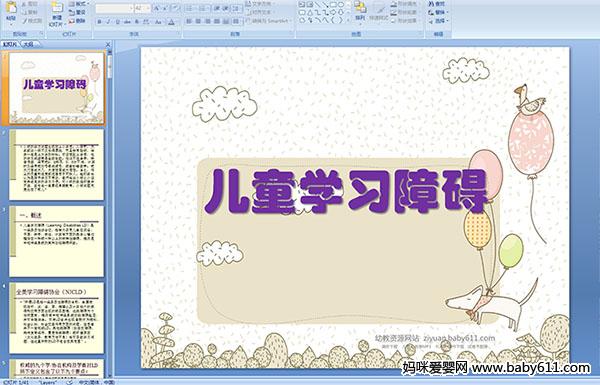Click the Replace icon in editing group

[x=437, y=12]
